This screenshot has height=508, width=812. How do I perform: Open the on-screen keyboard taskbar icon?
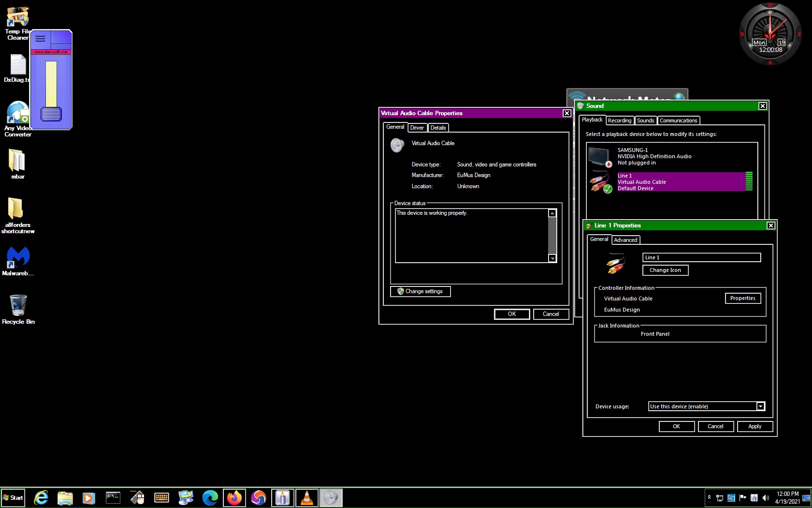pos(161,497)
